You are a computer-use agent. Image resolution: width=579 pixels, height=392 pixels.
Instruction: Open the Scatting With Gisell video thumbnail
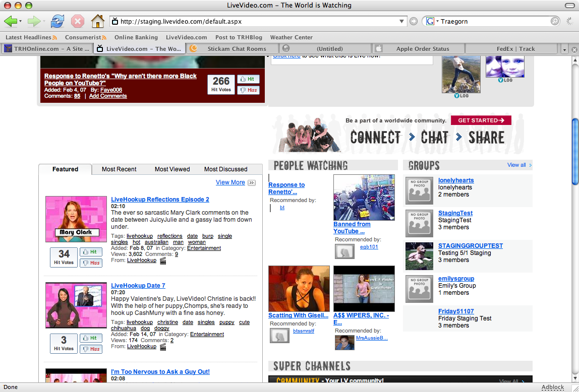coord(299,289)
